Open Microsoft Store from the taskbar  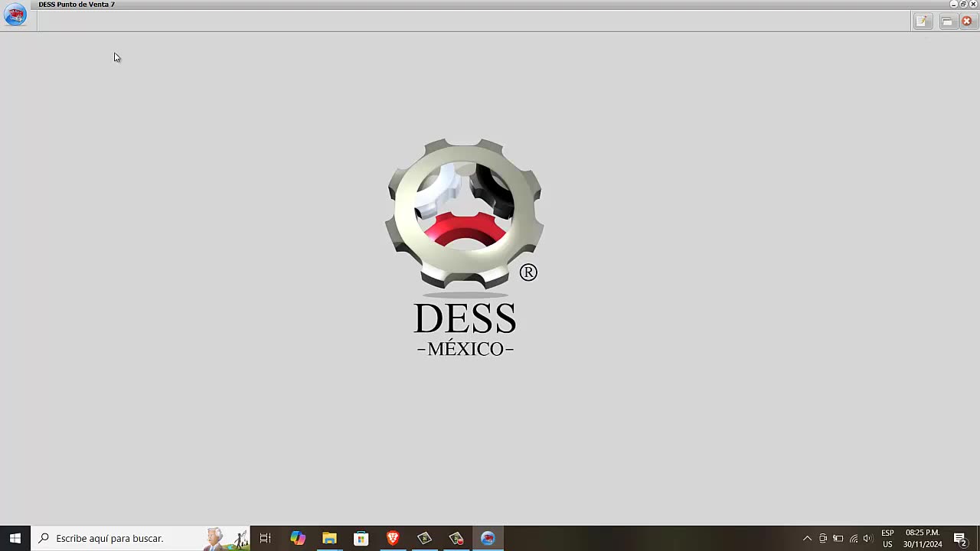point(361,539)
